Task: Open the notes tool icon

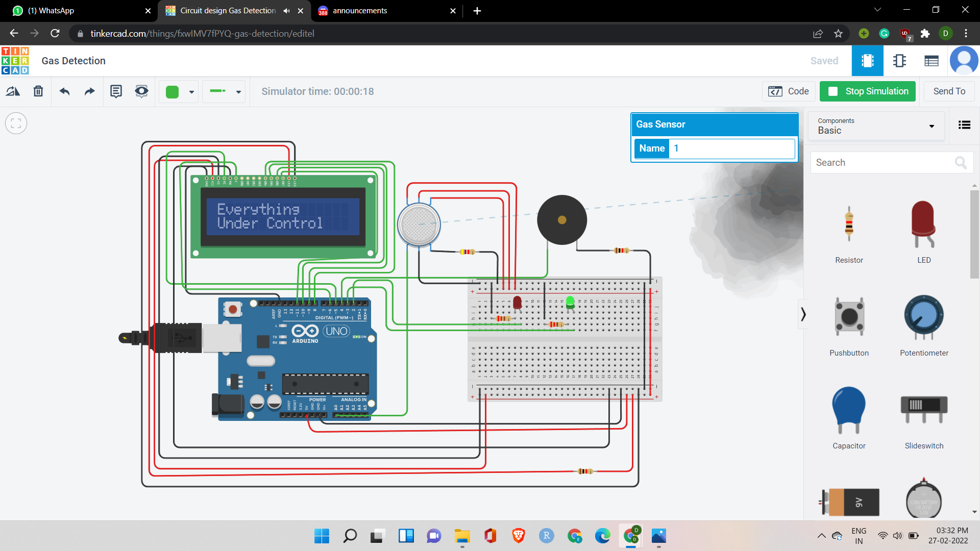Action: pos(116,91)
